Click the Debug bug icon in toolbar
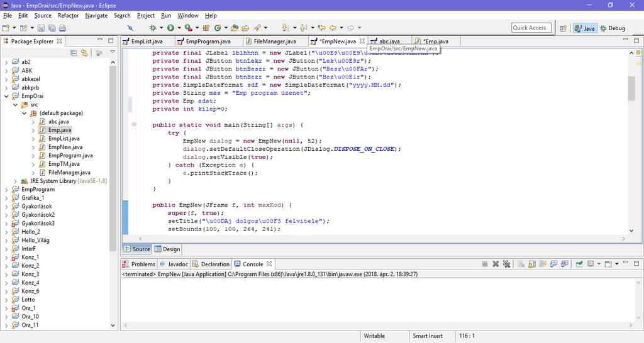644x343 pixels. point(153,28)
